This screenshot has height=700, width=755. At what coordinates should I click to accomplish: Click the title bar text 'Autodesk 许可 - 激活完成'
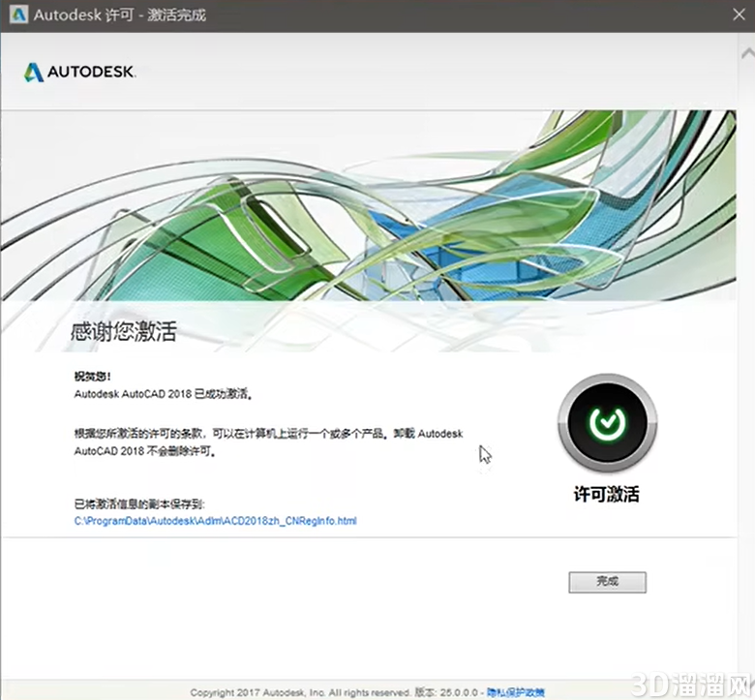click(120, 15)
